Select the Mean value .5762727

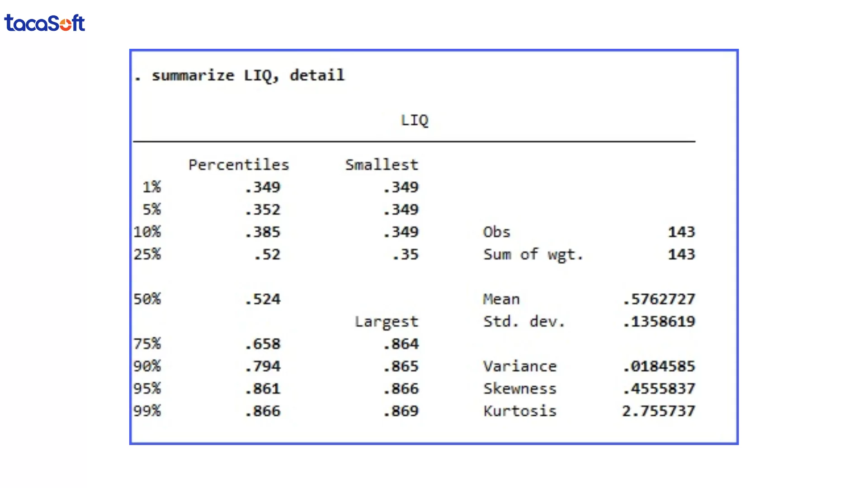click(658, 299)
